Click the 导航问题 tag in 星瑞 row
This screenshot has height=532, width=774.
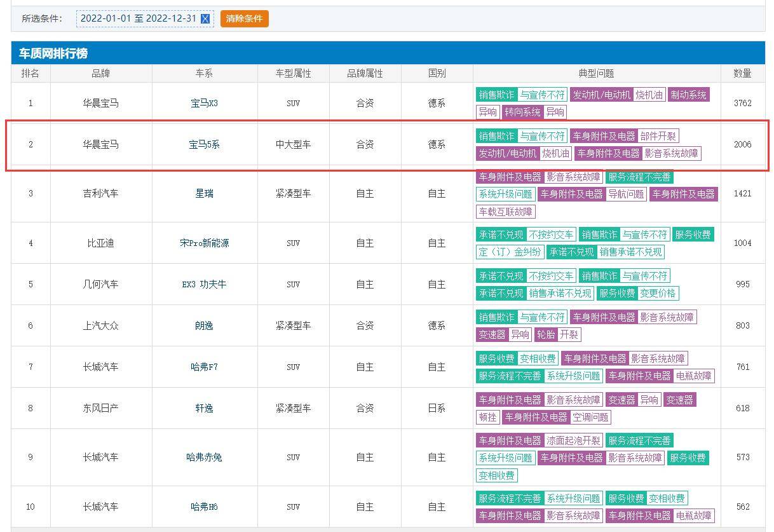[x=626, y=194]
